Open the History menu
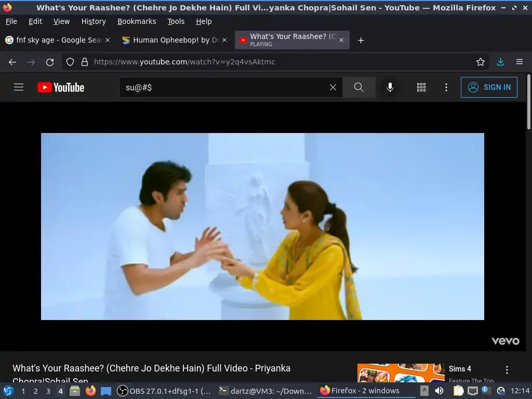Image resolution: width=532 pixels, height=399 pixels. click(x=94, y=21)
